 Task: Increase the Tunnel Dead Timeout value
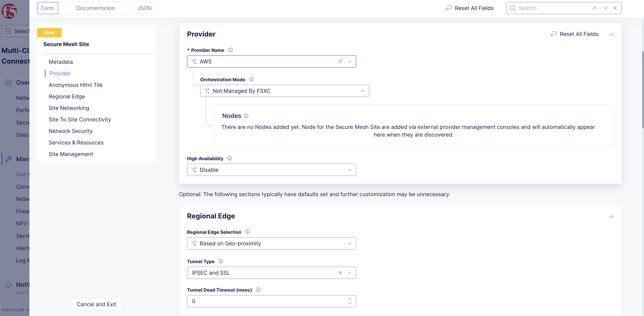click(x=349, y=299)
